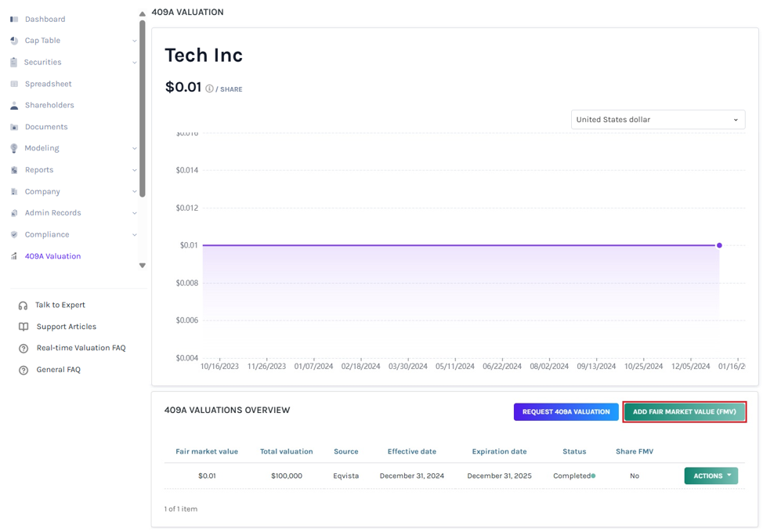763x532 pixels.
Task: Expand the Cap Table submenu chevron
Action: click(134, 41)
